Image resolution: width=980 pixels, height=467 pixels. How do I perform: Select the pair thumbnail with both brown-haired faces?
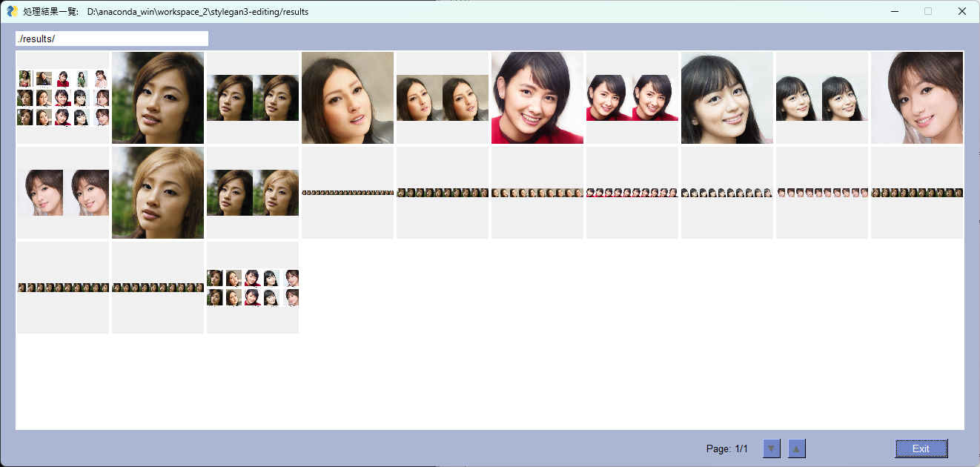tap(253, 98)
